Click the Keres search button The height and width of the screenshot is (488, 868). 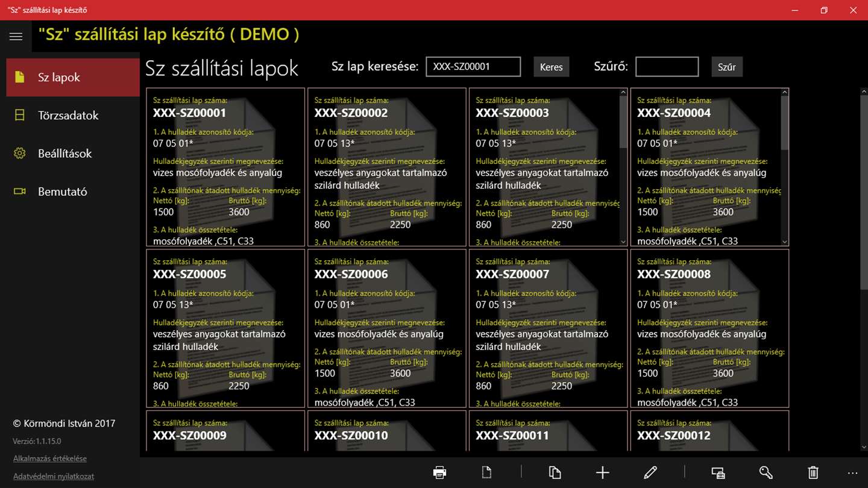(551, 67)
